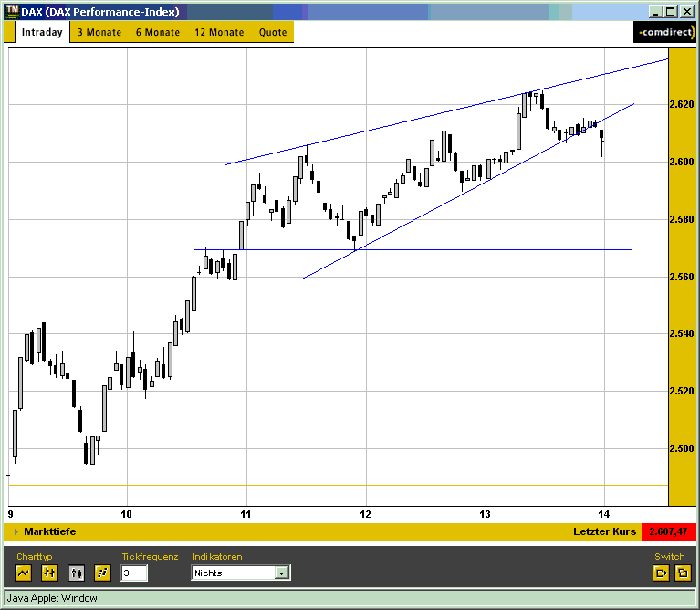Click the Tickfrequenz label

point(150,556)
